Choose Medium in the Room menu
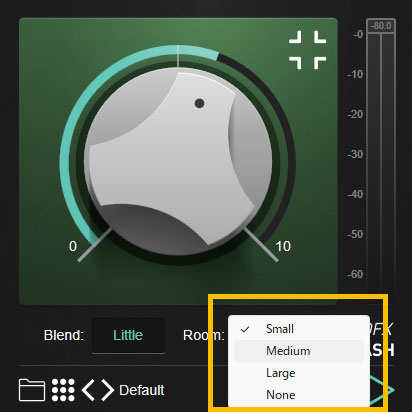Viewport: 412px width, 412px height. click(299, 351)
